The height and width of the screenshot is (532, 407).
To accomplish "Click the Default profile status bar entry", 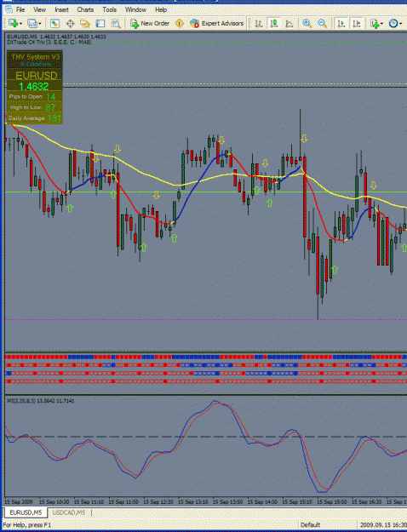I will [310, 525].
